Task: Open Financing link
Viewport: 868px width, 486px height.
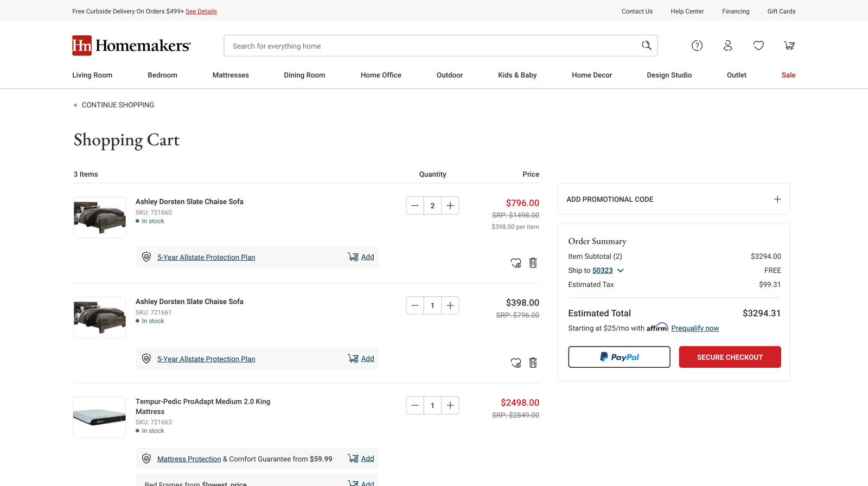Action: click(736, 11)
